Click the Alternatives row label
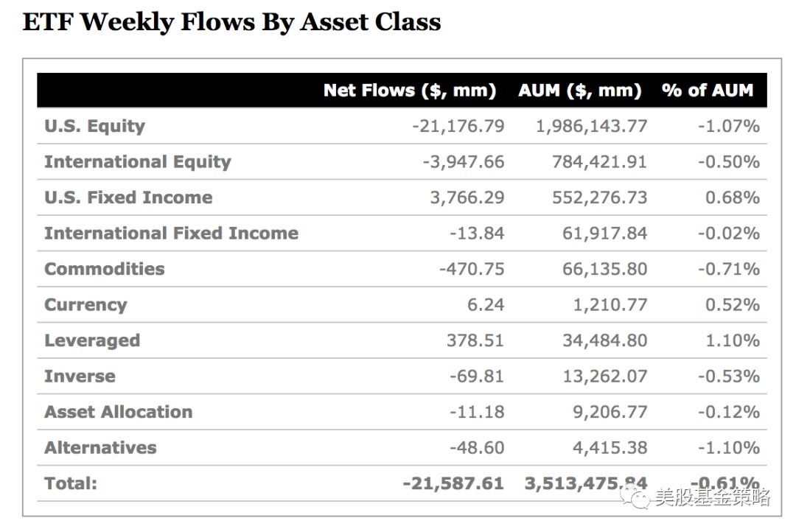Image resolution: width=796 pixels, height=532 pixels. point(100,448)
